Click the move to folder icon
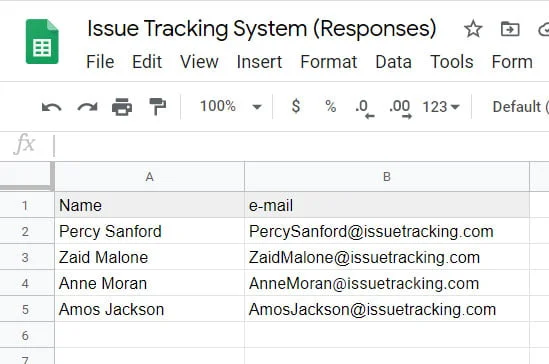549x364 pixels. (x=510, y=29)
